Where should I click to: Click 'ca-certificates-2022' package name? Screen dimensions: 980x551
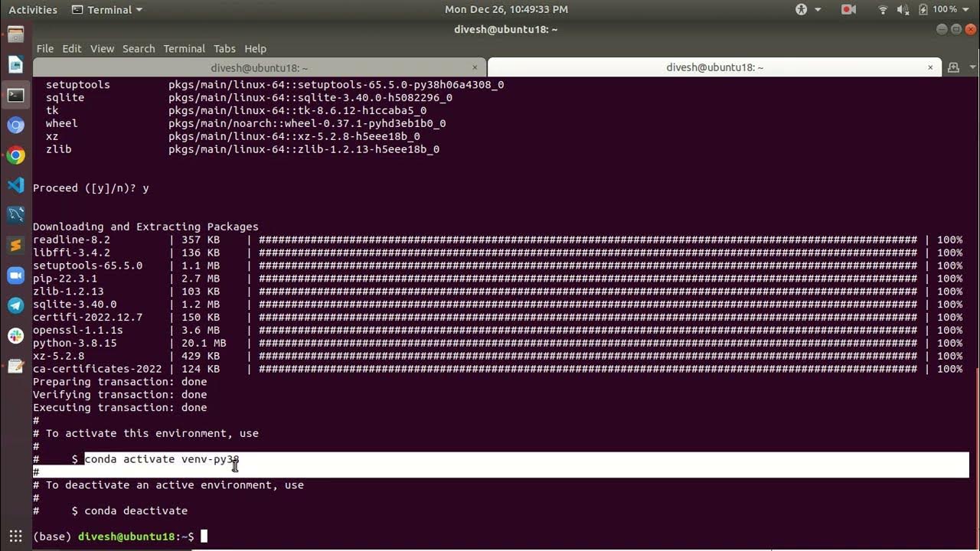coord(97,369)
